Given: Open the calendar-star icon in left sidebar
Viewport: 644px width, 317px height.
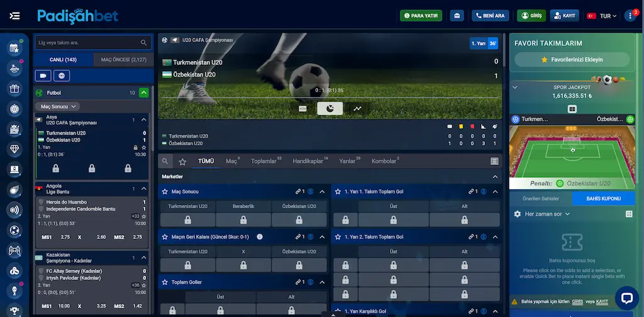Looking at the screenshot, I should point(15,48).
